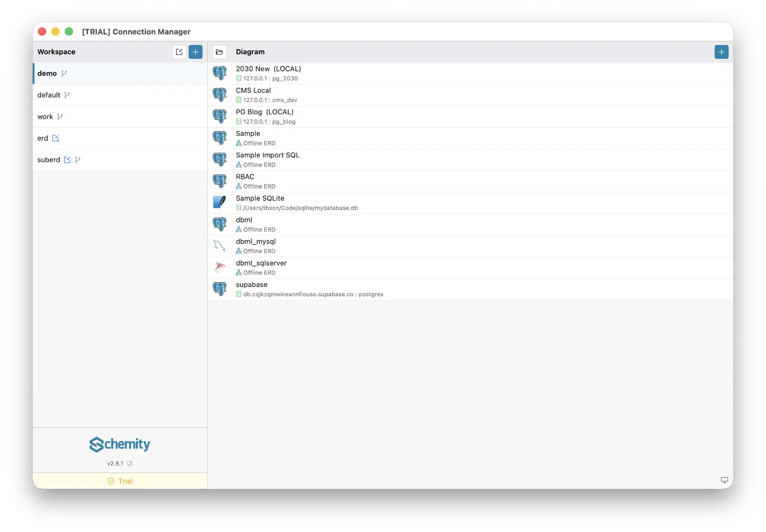
Task: Select the default workspace
Action: click(x=120, y=95)
